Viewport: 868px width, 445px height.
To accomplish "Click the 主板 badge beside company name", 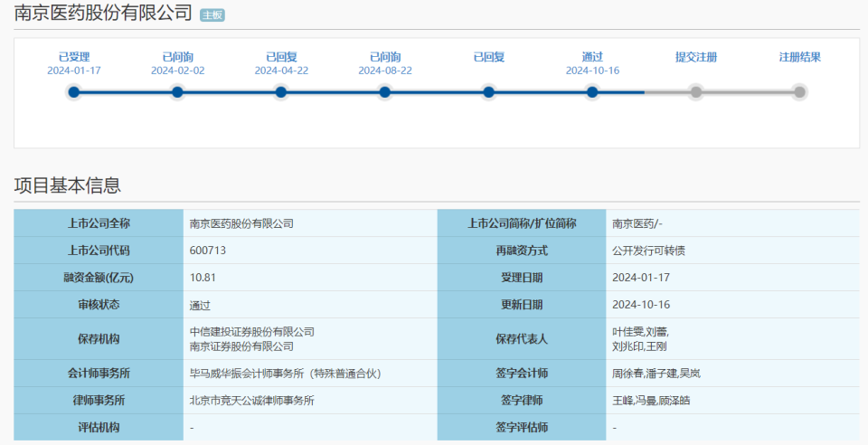I will pyautogui.click(x=212, y=15).
